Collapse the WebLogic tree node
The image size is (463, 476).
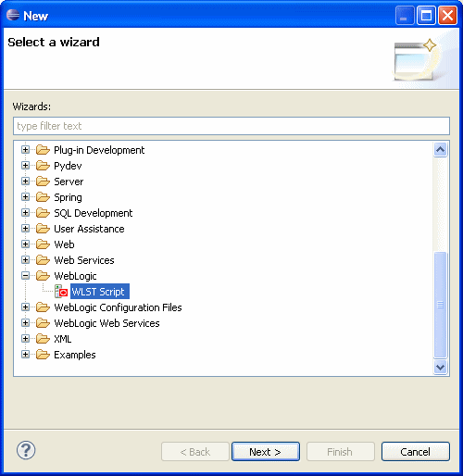pyautogui.click(x=25, y=275)
